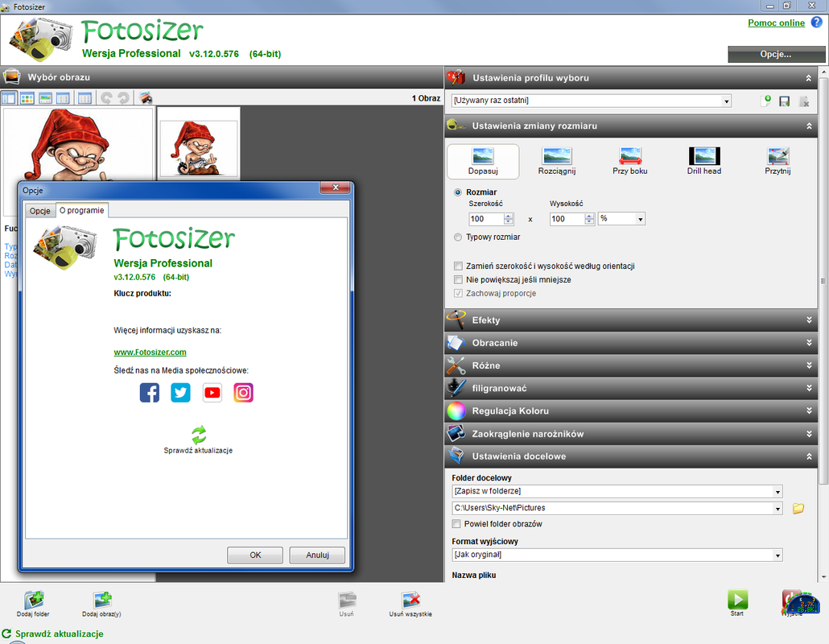Enable Zamień szerokość i wysokość według orientacji
This screenshot has height=644, width=829.
point(459,266)
